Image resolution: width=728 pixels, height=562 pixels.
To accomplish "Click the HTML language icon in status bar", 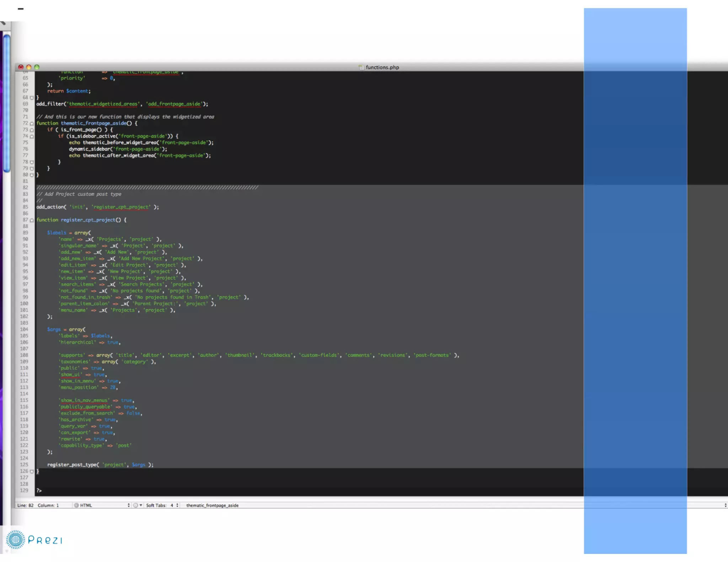I will tap(76, 505).
